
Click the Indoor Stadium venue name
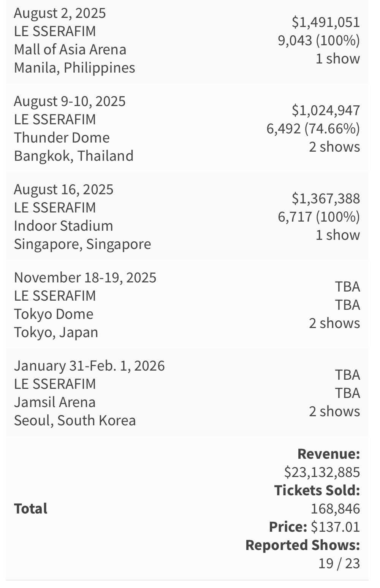(63, 226)
